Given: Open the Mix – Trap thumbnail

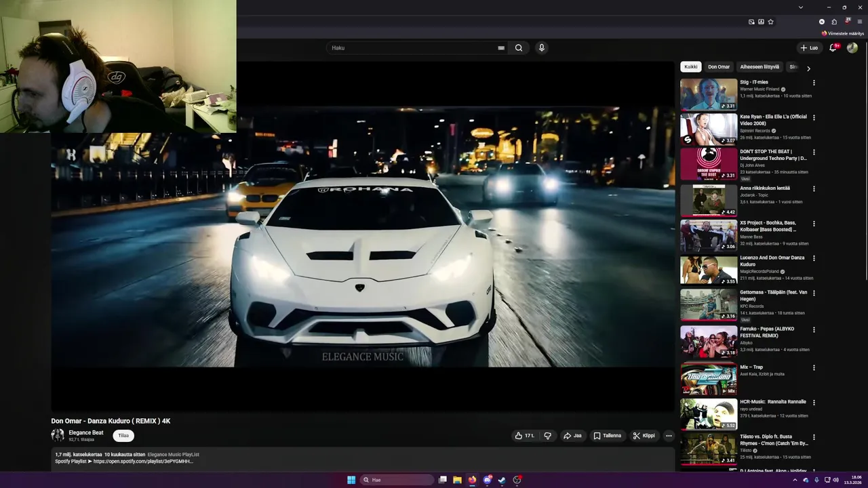Looking at the screenshot, I should click(709, 380).
